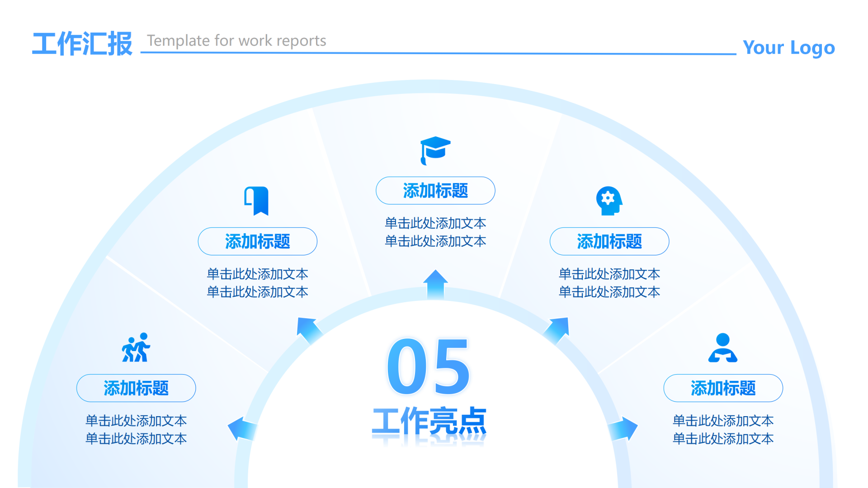Click the person reading icon

[722, 347]
